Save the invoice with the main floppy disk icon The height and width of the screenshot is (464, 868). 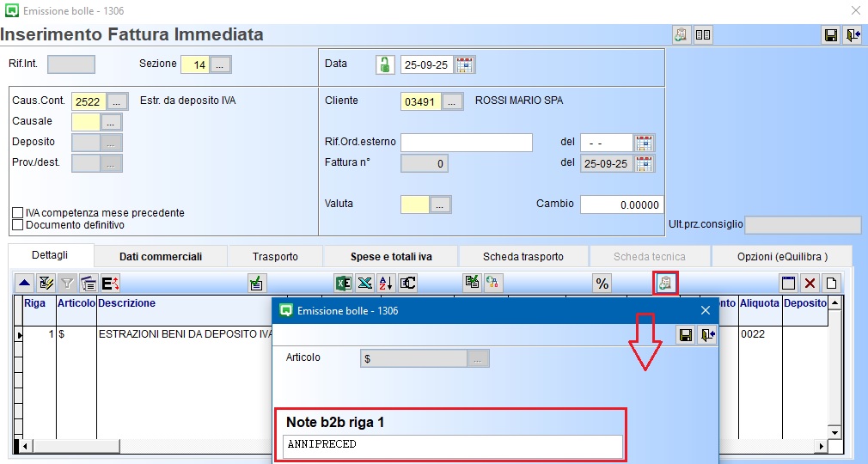[830, 35]
